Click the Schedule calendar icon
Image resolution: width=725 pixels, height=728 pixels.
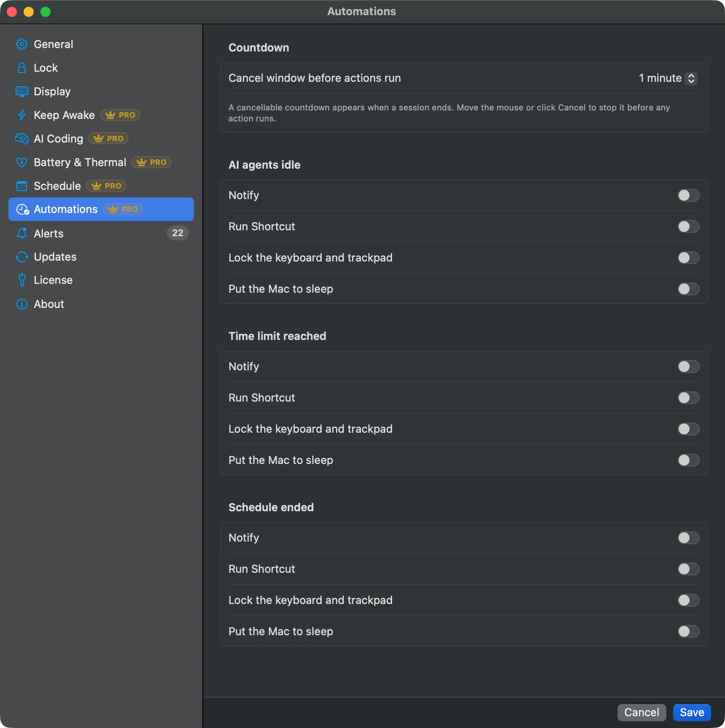pyautogui.click(x=21, y=186)
